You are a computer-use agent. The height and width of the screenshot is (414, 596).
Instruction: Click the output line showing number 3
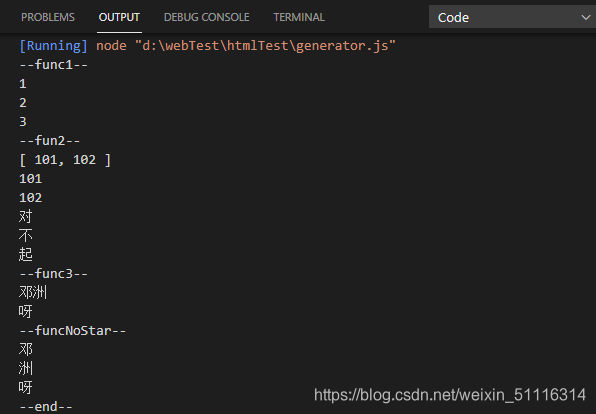[x=23, y=122]
